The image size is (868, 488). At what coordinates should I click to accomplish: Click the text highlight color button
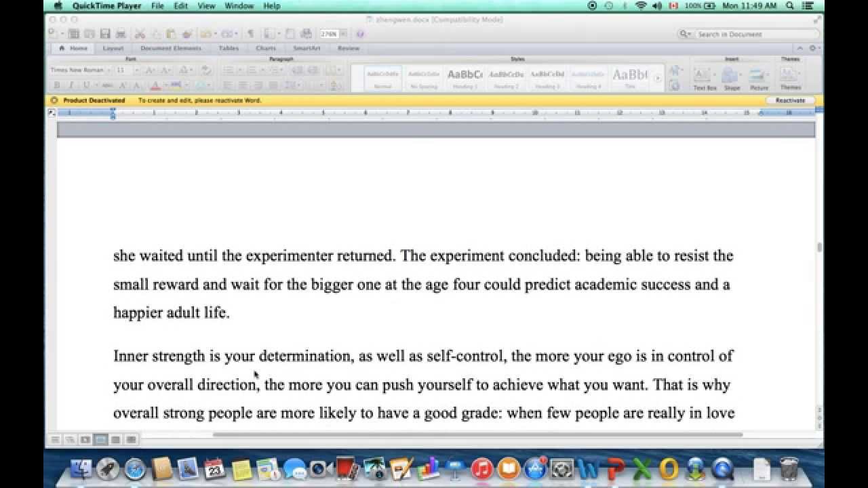[176, 85]
